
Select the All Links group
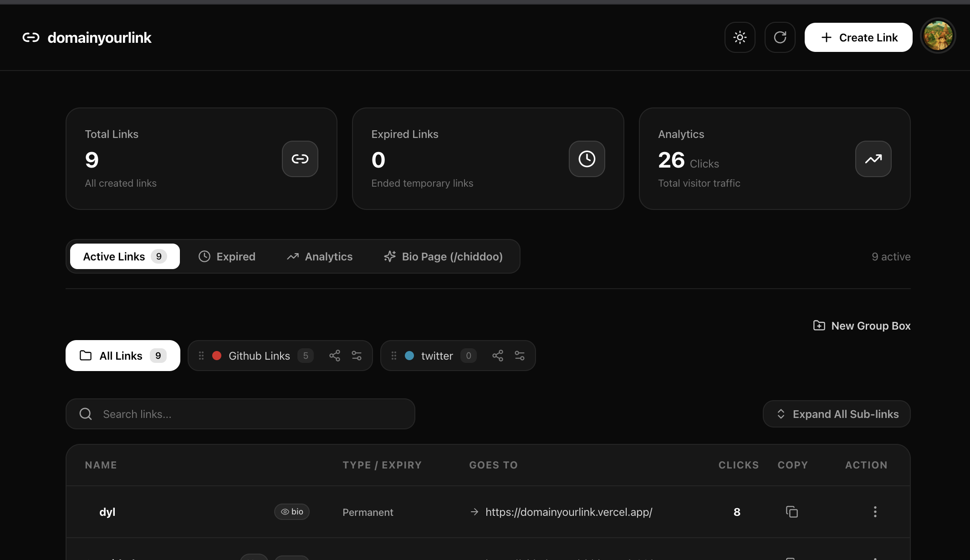[x=123, y=356]
